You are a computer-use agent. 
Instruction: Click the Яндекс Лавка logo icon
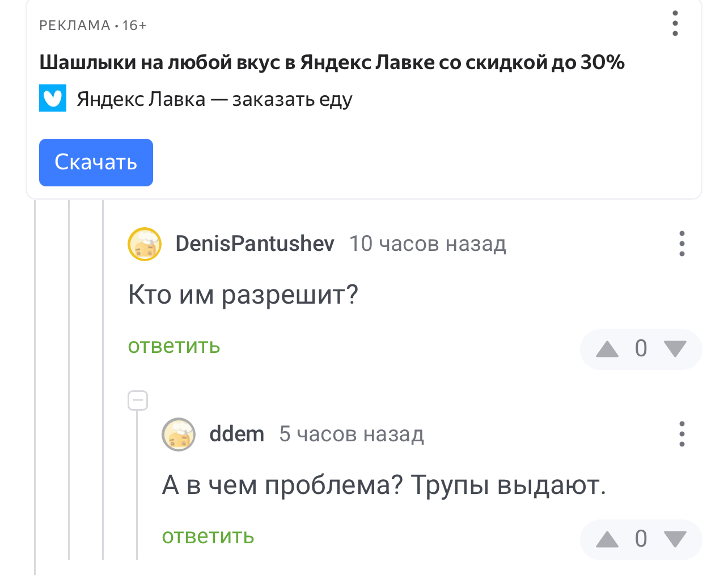53,98
